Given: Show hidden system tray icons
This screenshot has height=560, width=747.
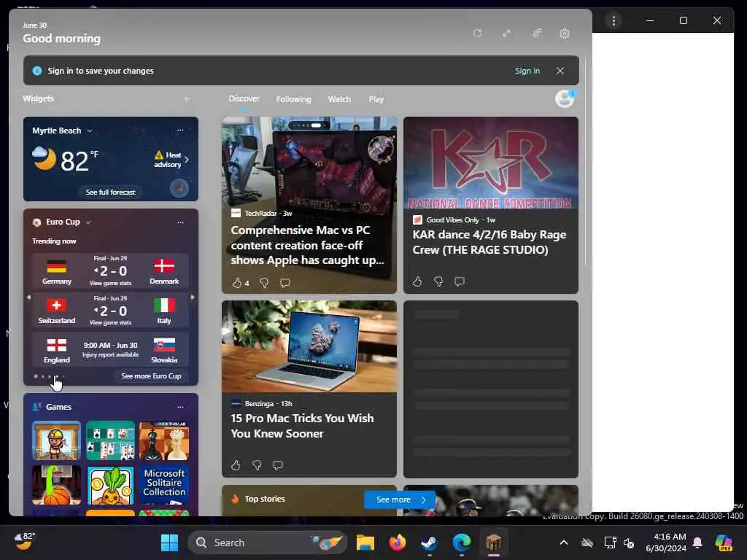Looking at the screenshot, I should coord(564,542).
